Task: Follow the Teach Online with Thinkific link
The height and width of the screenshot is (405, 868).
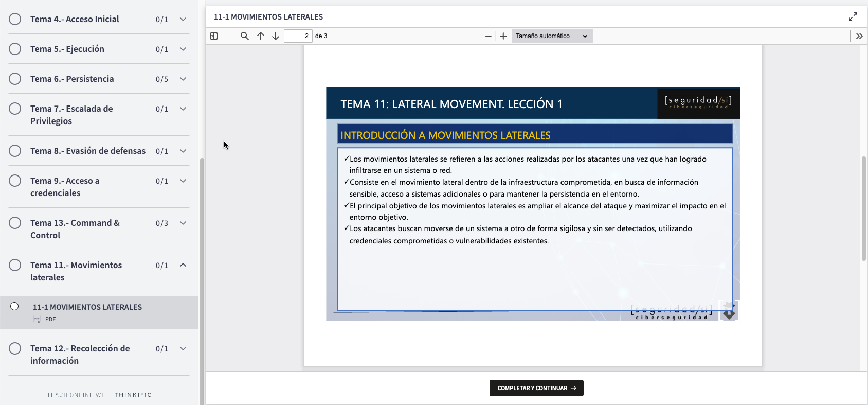Action: tap(99, 395)
